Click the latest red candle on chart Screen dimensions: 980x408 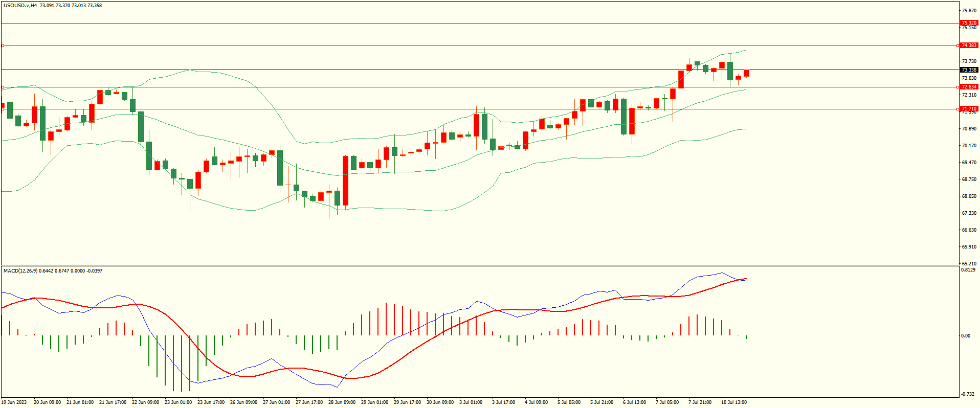click(747, 73)
